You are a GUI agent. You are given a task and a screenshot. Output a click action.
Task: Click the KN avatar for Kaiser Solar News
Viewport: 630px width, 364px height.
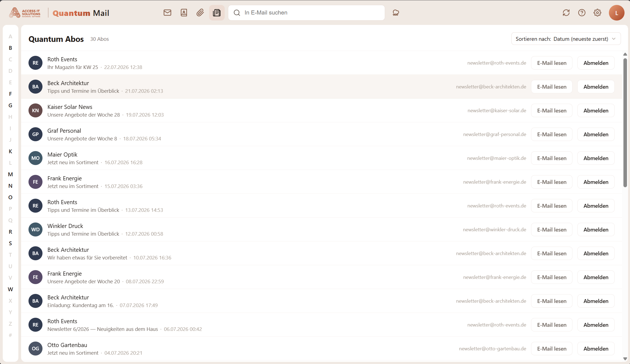click(35, 111)
